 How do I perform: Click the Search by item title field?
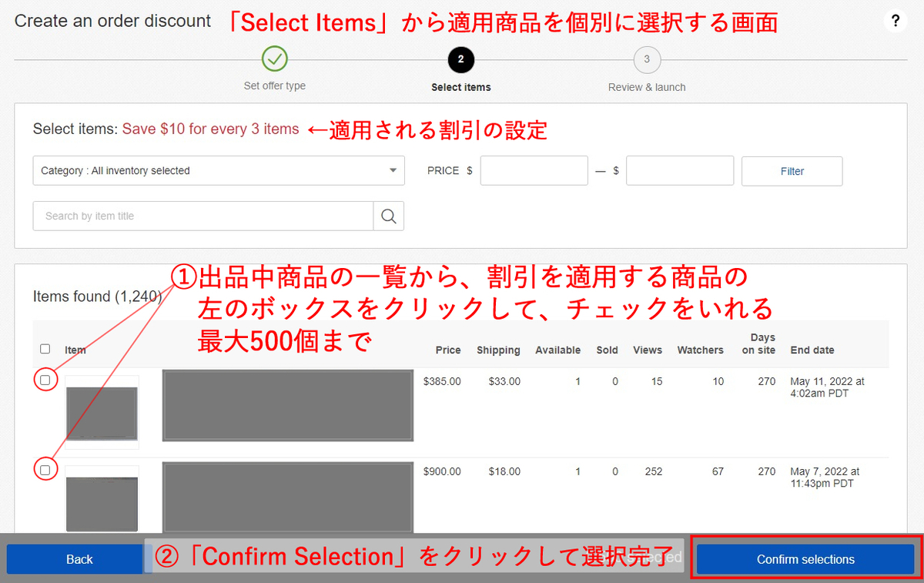203,216
